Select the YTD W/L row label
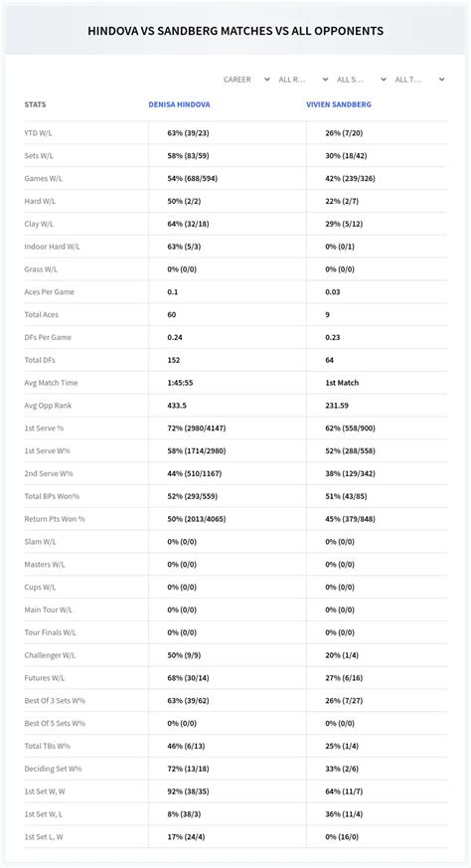471x868 pixels. coord(38,133)
